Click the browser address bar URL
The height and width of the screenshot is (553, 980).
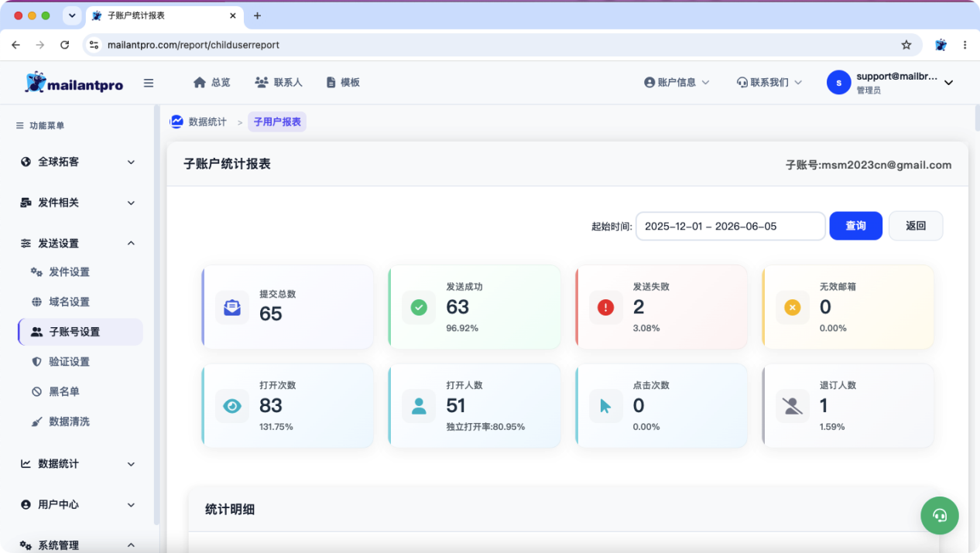194,45
